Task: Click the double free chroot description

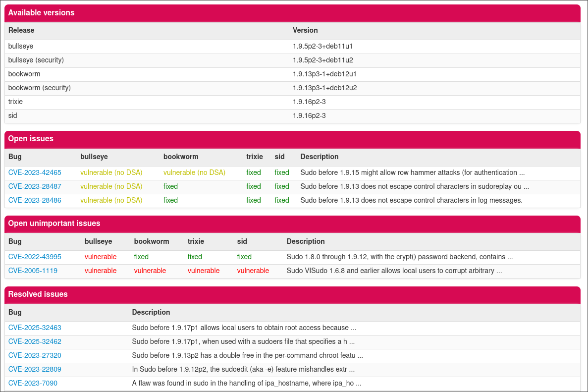Action: click(248, 356)
